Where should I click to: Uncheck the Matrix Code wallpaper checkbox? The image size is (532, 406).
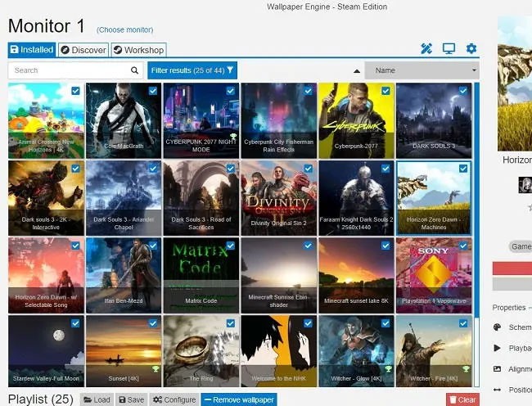pyautogui.click(x=231, y=246)
